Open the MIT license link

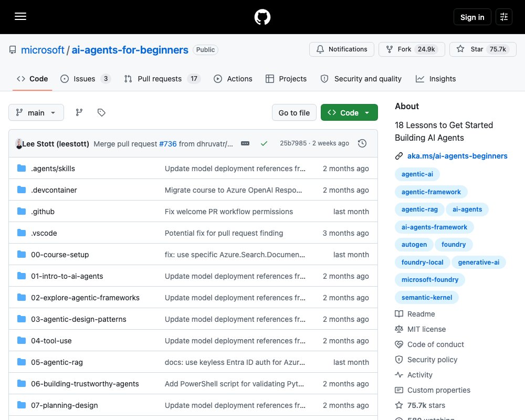point(420,329)
